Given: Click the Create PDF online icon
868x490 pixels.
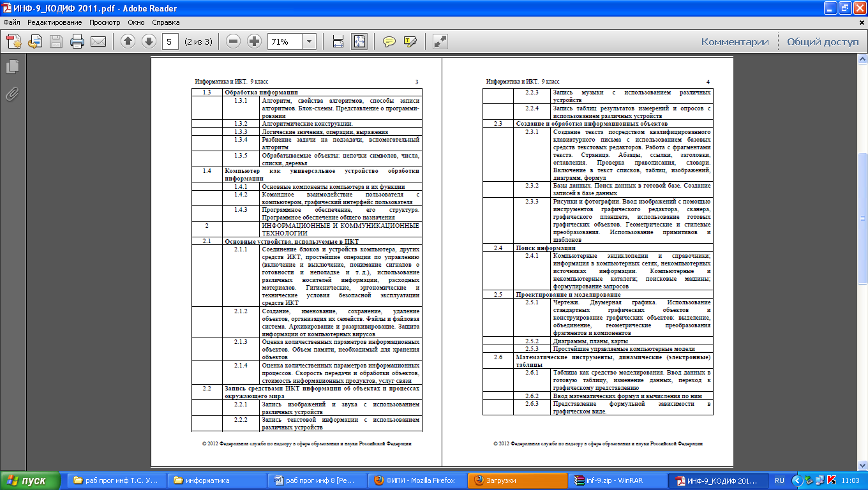Looking at the screenshot, I should click(x=13, y=41).
